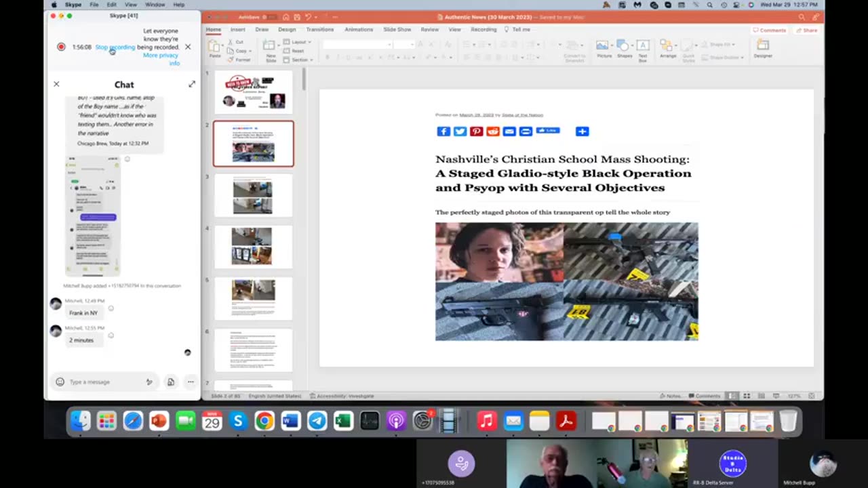Click the Share button in PowerPoint

[x=807, y=30]
